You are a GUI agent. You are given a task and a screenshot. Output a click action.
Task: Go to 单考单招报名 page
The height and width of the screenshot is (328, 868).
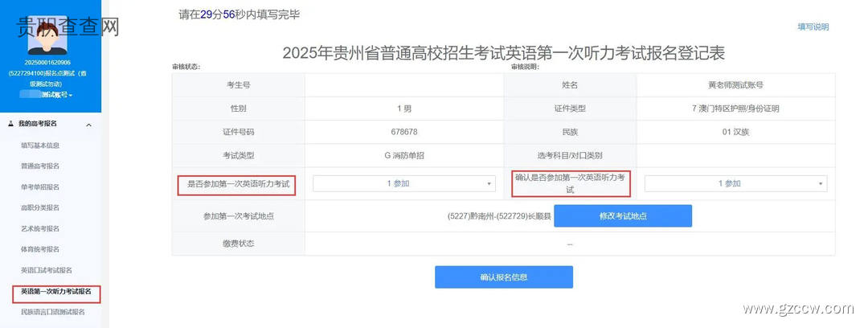40,187
